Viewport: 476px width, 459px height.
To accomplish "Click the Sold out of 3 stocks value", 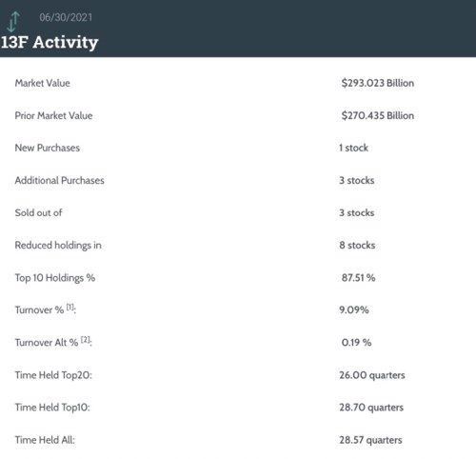I will [x=357, y=212].
